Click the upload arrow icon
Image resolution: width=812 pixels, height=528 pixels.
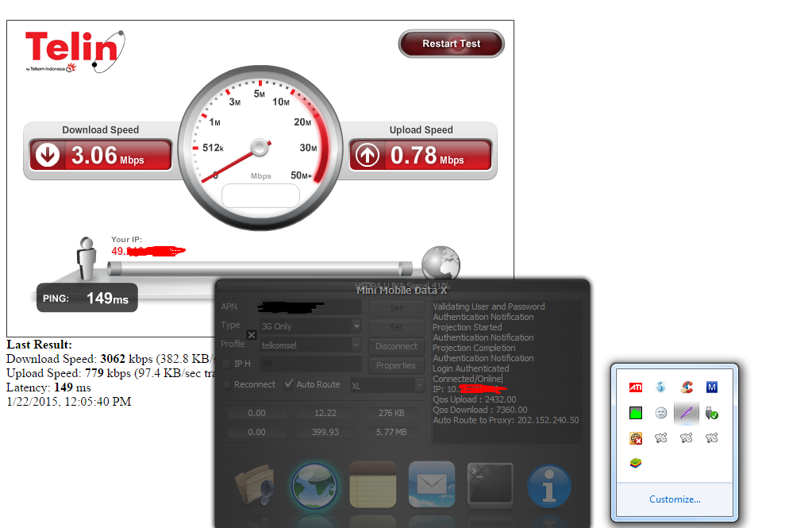point(368,155)
